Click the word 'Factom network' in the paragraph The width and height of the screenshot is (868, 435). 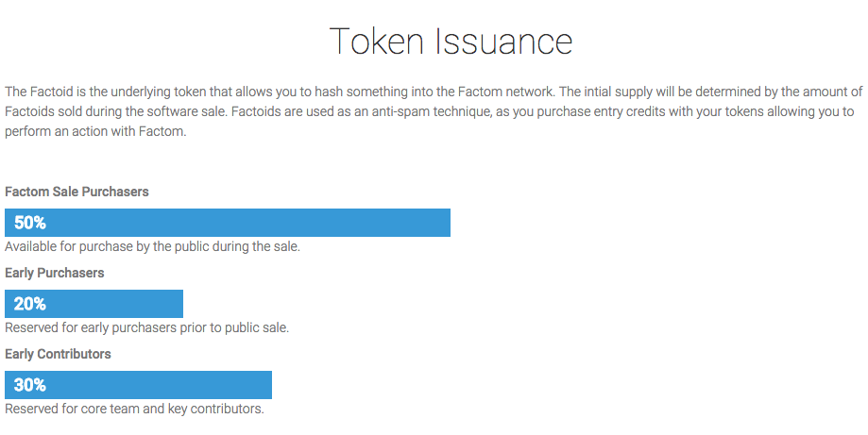pos(510,92)
